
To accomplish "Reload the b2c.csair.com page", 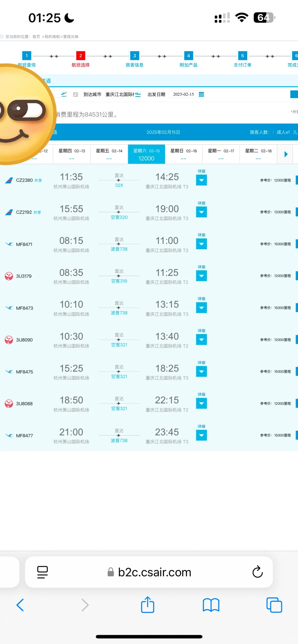I will [x=257, y=572].
